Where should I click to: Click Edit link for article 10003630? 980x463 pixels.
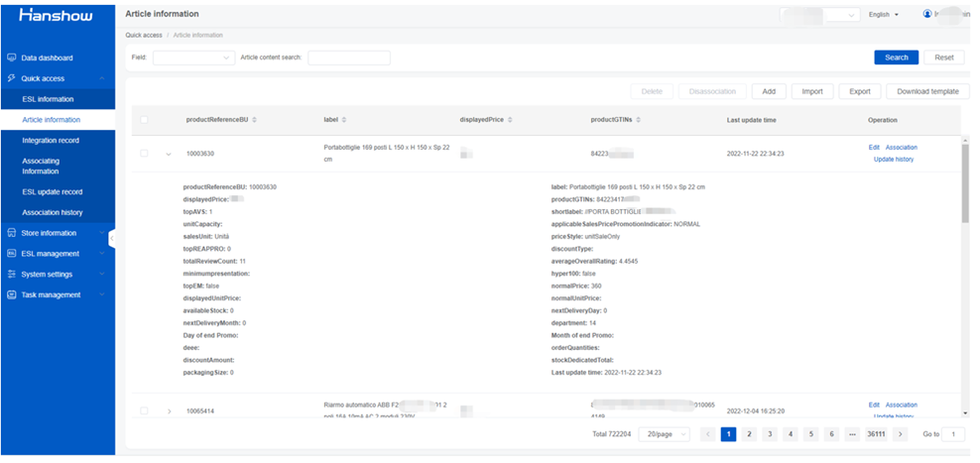(x=874, y=148)
